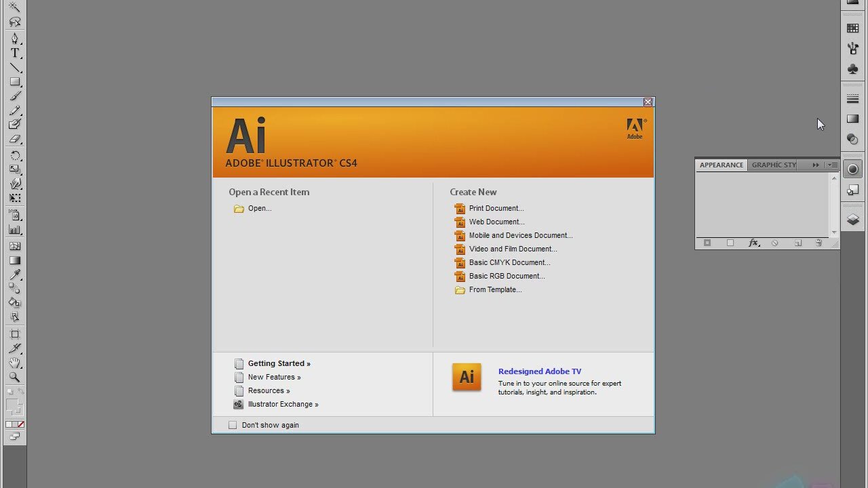
Task: Select the Column Graph tool
Action: [x=14, y=230]
